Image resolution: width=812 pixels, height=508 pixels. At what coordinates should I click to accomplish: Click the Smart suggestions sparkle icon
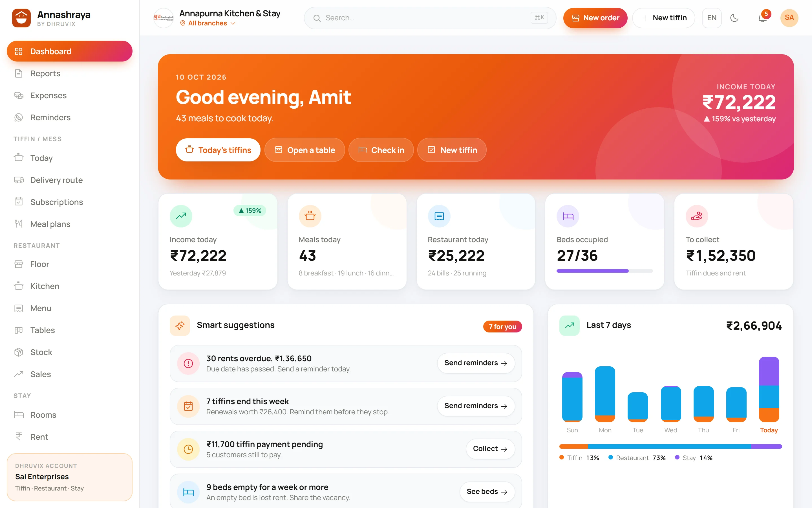[x=180, y=326]
